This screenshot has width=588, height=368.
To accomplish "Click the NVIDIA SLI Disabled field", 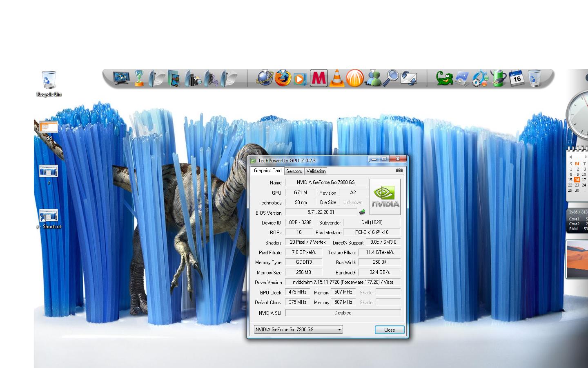I will [x=343, y=313].
